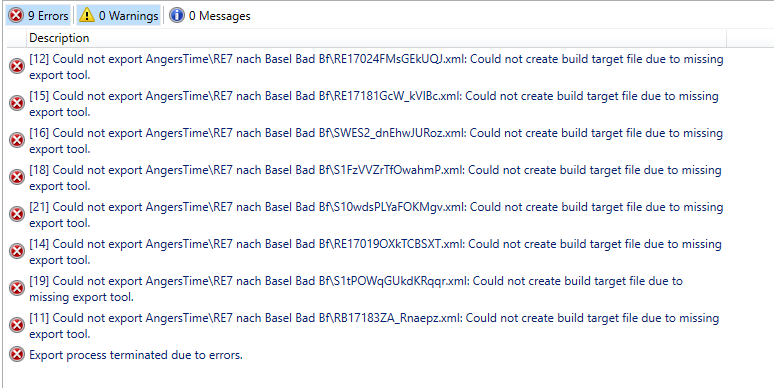Click error icon for S10wdsPLYaFOKMgv.xml entry
Viewport: 774px width, 388px height.
tap(17, 214)
